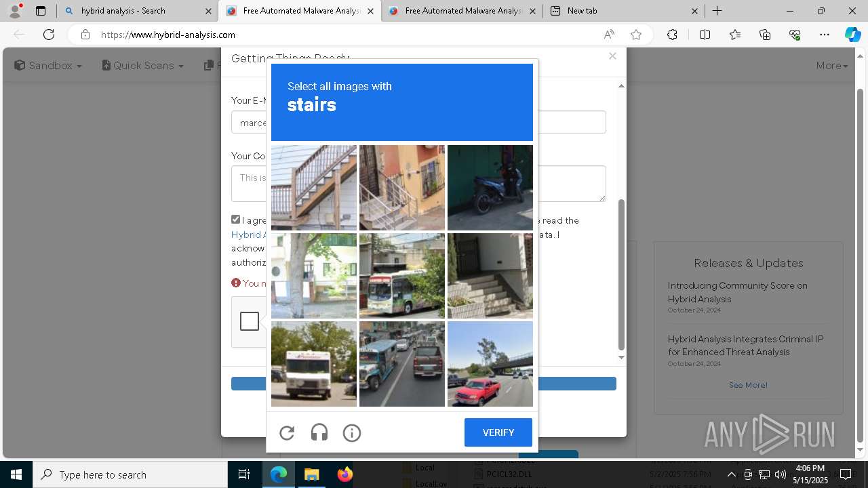
Task: Open Edge Settings and more menu
Action: click(825, 35)
